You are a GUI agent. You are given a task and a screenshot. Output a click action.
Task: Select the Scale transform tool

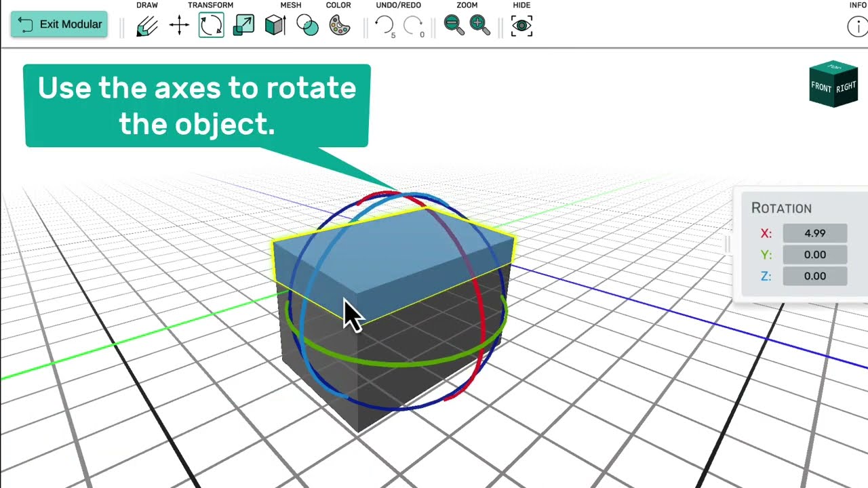point(243,26)
